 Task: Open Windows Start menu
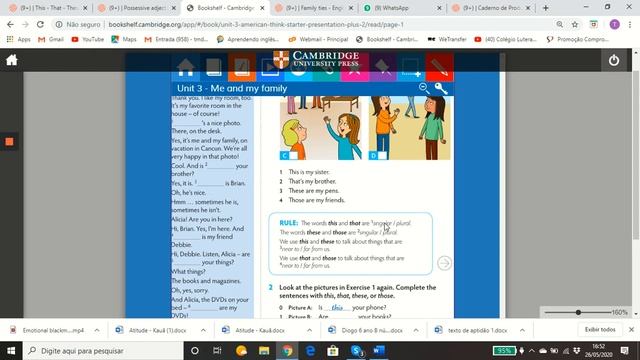pyautogui.click(x=11, y=351)
